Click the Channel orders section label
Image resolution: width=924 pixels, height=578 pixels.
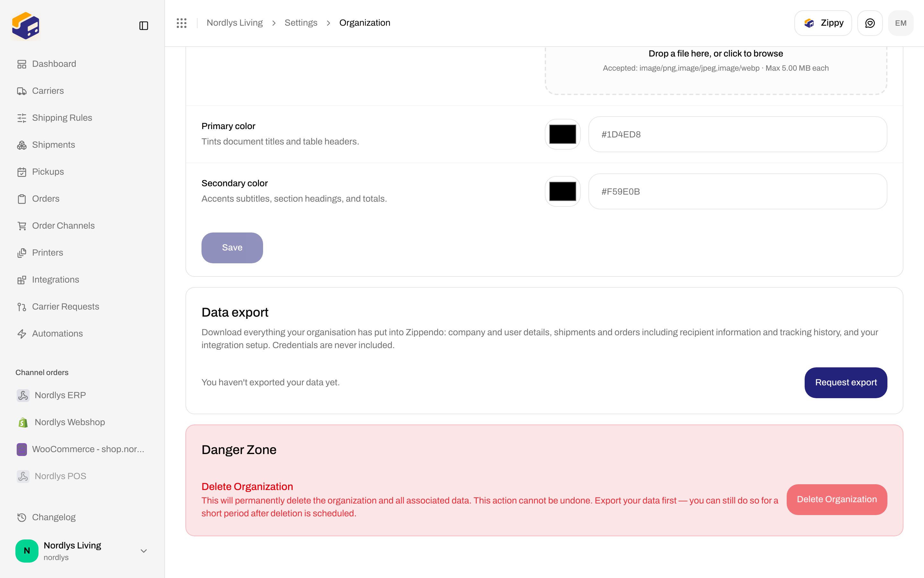(42, 372)
